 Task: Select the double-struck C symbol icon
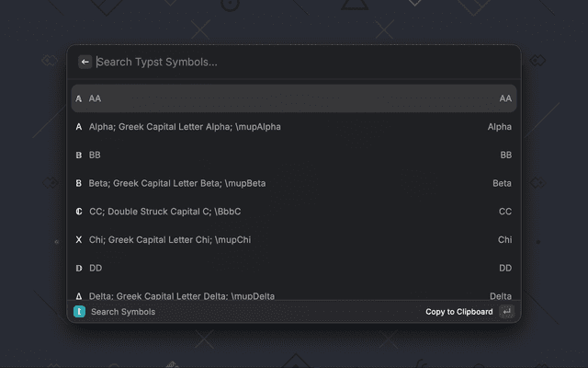point(79,212)
